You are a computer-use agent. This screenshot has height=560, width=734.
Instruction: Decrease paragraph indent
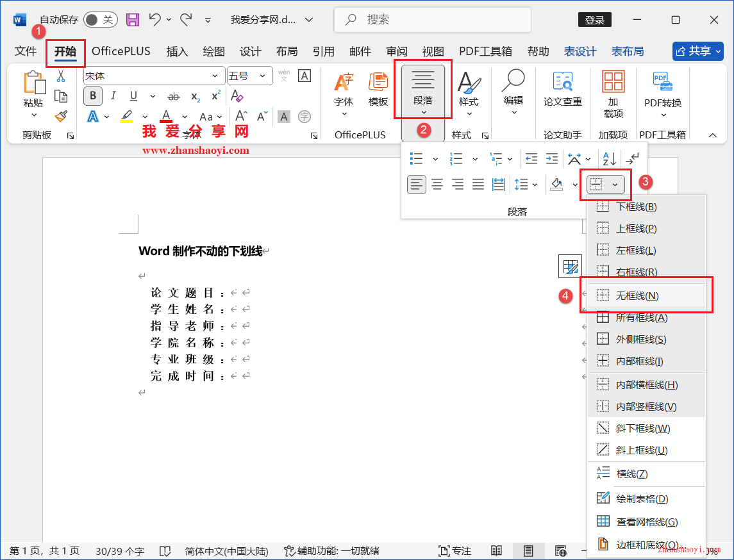[531, 159]
